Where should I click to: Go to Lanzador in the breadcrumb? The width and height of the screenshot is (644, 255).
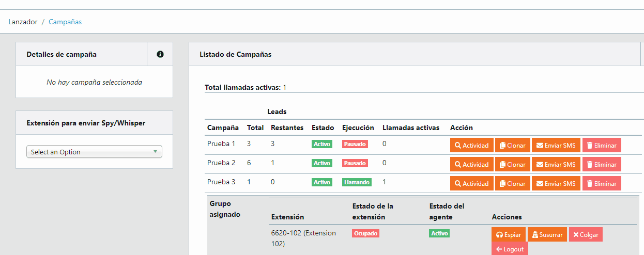click(23, 22)
